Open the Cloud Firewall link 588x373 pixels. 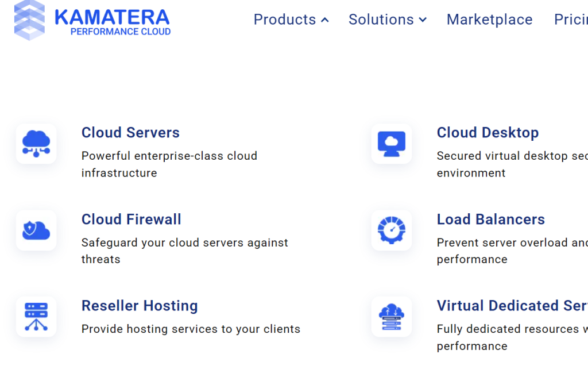(x=131, y=219)
